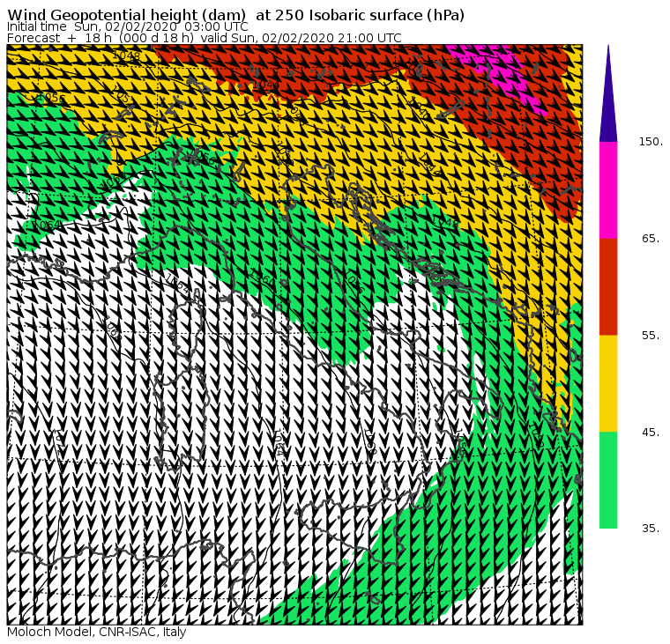The height and width of the screenshot is (644, 670).
Task: Click the purple triangle legend cap
Action: [608, 93]
